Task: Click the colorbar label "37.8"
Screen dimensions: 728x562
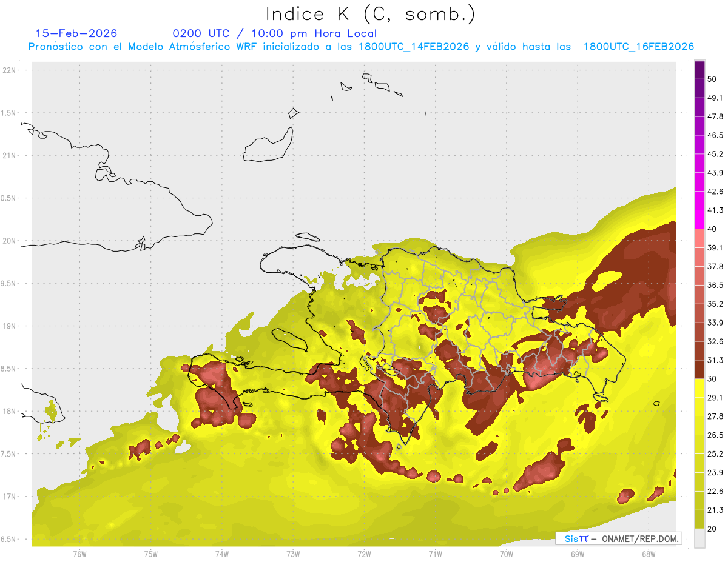Action: coord(715,266)
